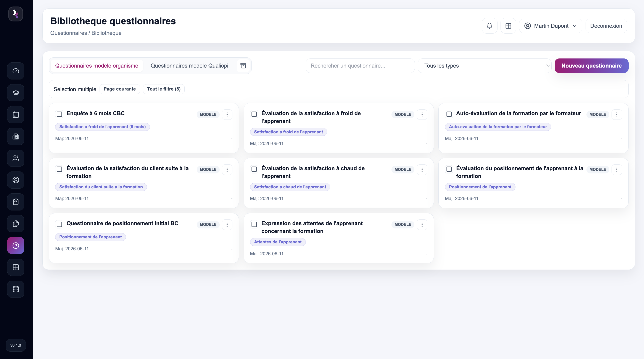Open the documents copy sidebar icon

[16, 224]
